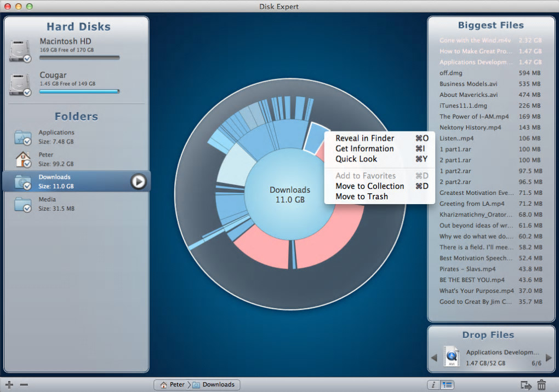The height and width of the screenshot is (392, 559).
Task: Click the Downloads folder icon in sidebar
Action: pos(23,182)
